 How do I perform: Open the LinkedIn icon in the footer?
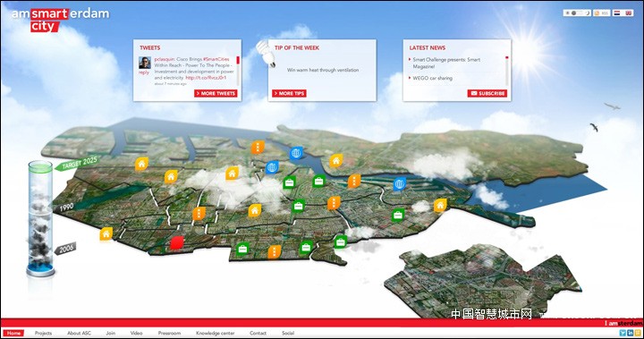[x=631, y=333]
